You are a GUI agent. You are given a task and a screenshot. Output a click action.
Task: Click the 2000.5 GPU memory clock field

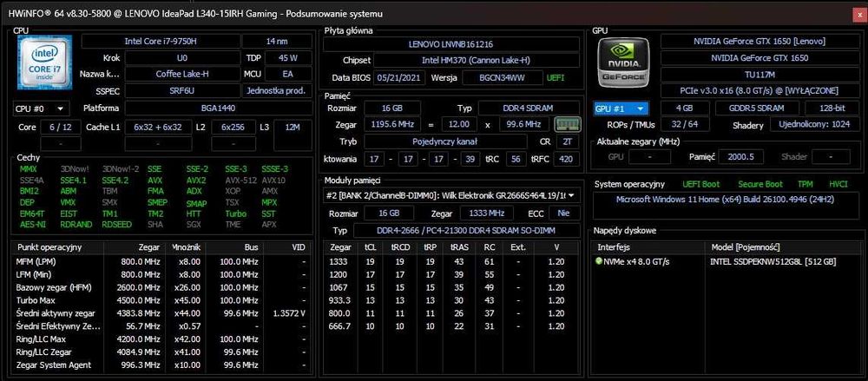740,157
